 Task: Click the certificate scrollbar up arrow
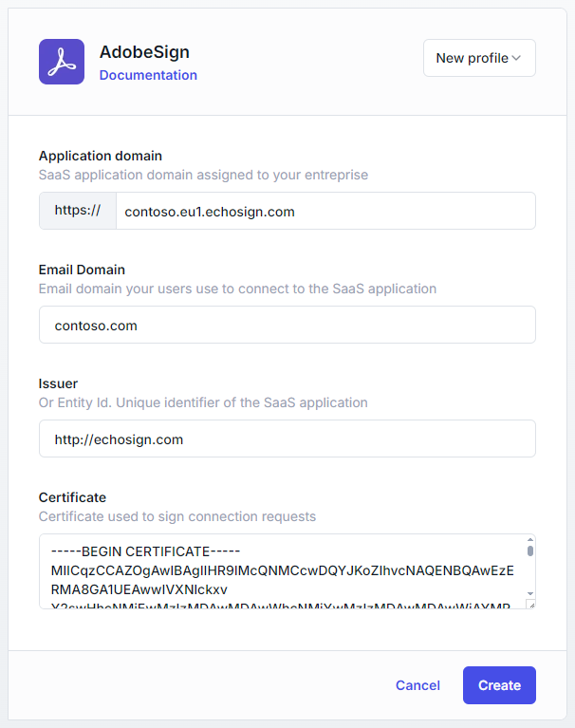[x=529, y=541]
